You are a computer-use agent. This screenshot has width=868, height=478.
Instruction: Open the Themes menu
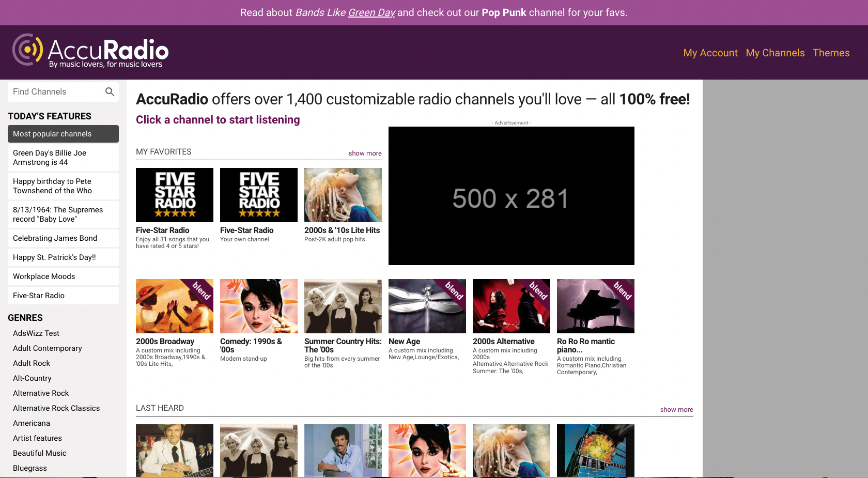pyautogui.click(x=831, y=53)
